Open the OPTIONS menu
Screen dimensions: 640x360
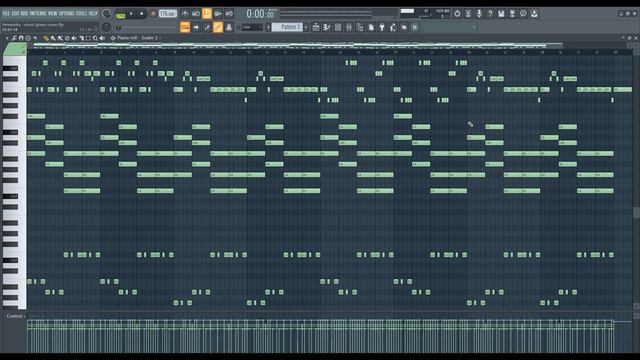pyautogui.click(x=67, y=13)
